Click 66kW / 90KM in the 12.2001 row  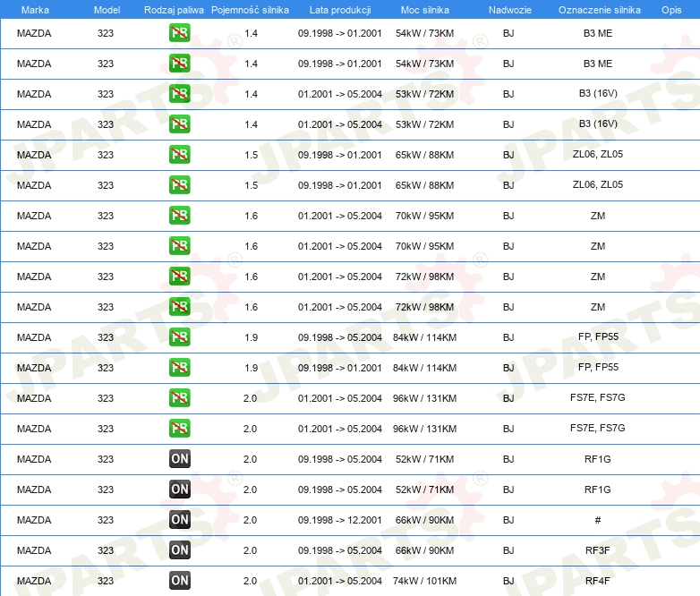point(424,520)
